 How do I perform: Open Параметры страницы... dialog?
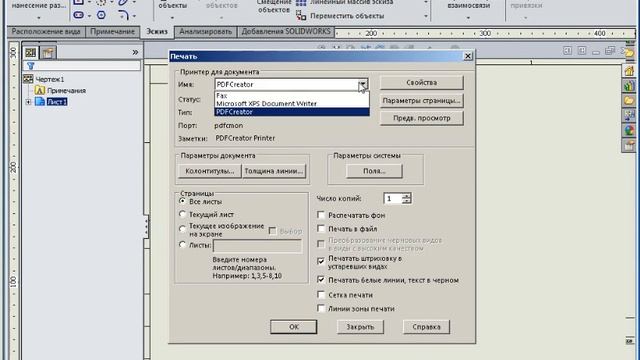coord(422,100)
